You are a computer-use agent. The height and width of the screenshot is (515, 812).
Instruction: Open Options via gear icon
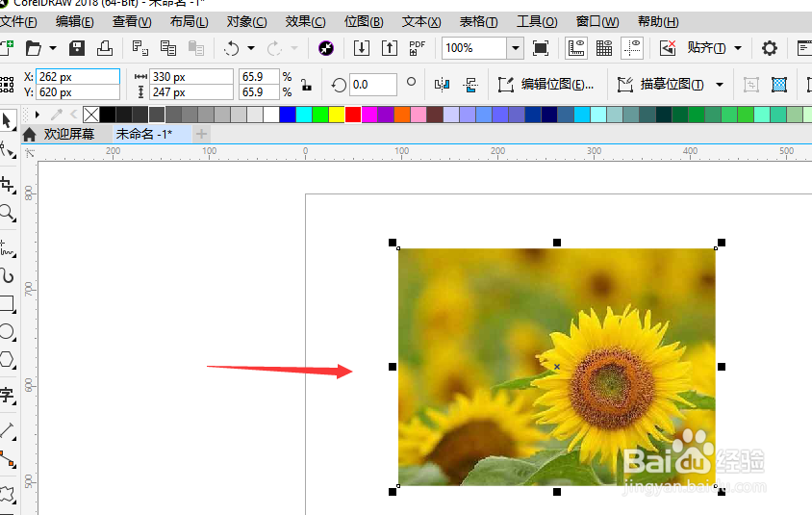(x=769, y=48)
